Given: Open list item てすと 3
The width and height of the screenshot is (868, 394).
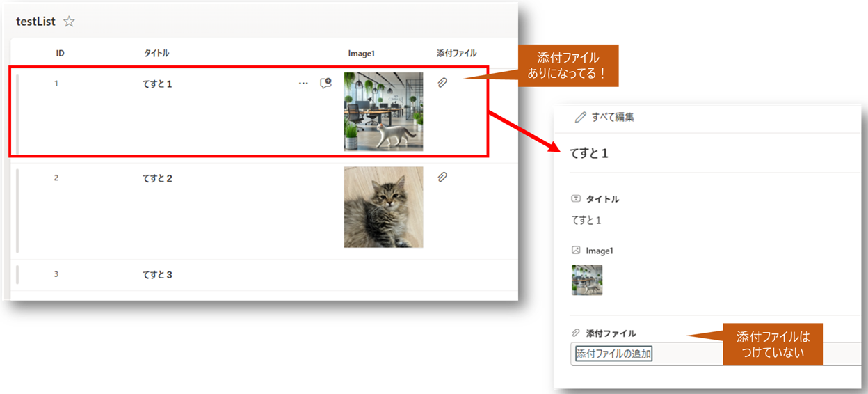Looking at the screenshot, I should pyautogui.click(x=157, y=275).
